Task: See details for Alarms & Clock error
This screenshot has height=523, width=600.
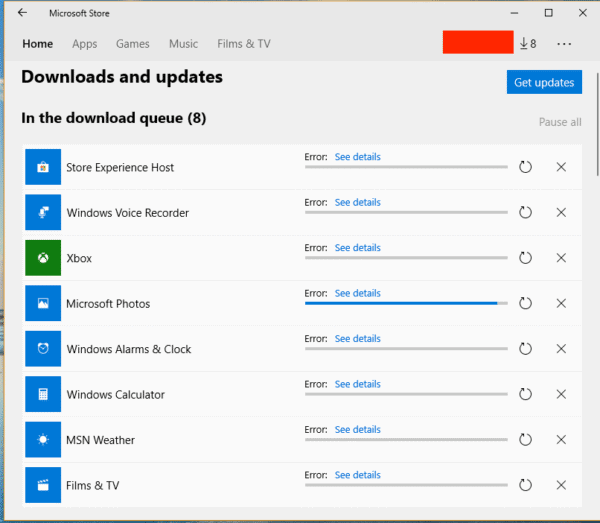Action: [x=357, y=339]
